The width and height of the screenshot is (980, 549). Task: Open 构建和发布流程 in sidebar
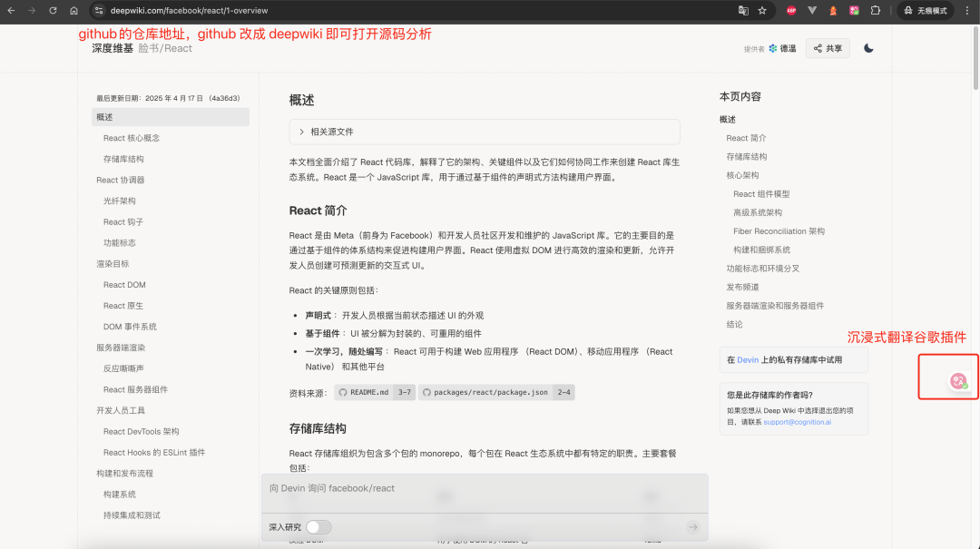click(x=124, y=474)
